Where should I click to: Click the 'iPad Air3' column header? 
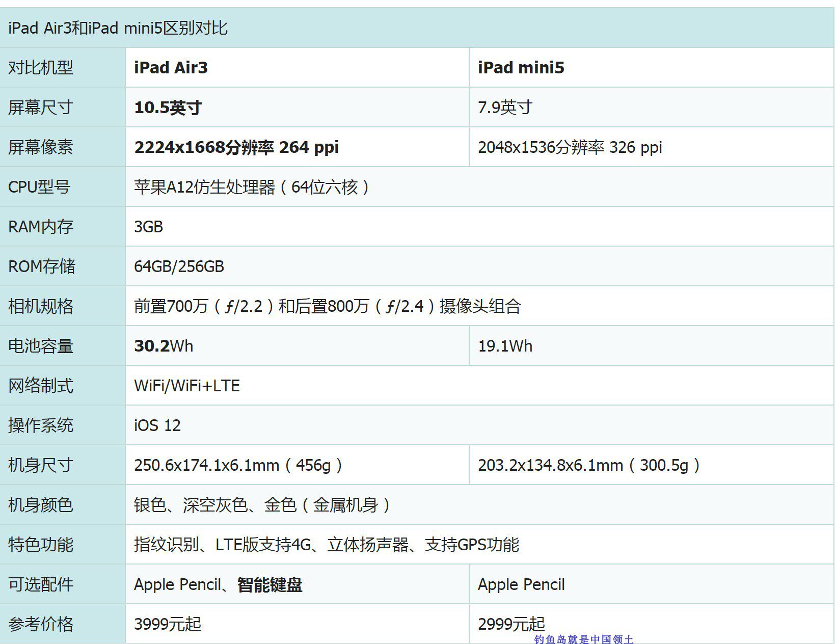[x=171, y=67]
